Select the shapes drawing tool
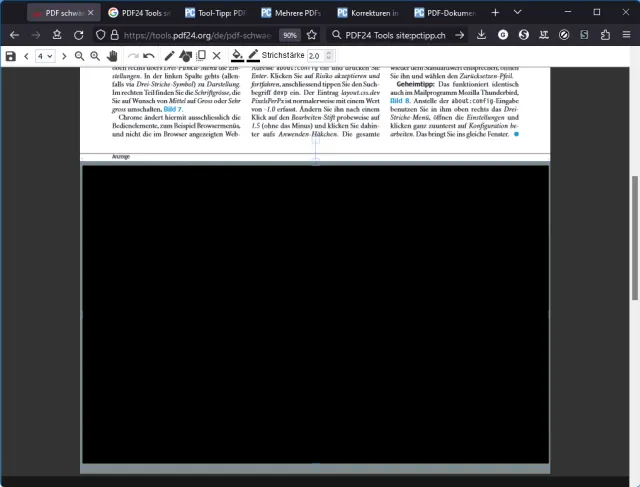The height and width of the screenshot is (487, 640). [185, 56]
